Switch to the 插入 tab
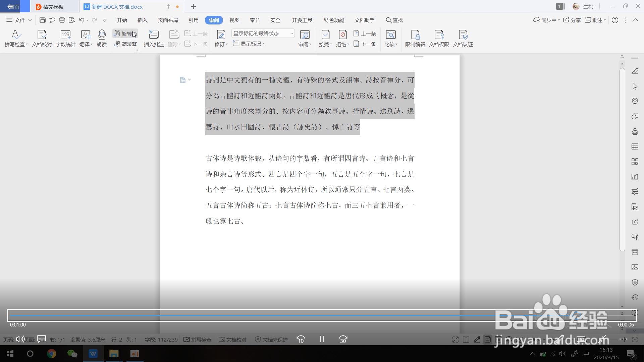Image resolution: width=644 pixels, height=362 pixels. click(x=142, y=20)
